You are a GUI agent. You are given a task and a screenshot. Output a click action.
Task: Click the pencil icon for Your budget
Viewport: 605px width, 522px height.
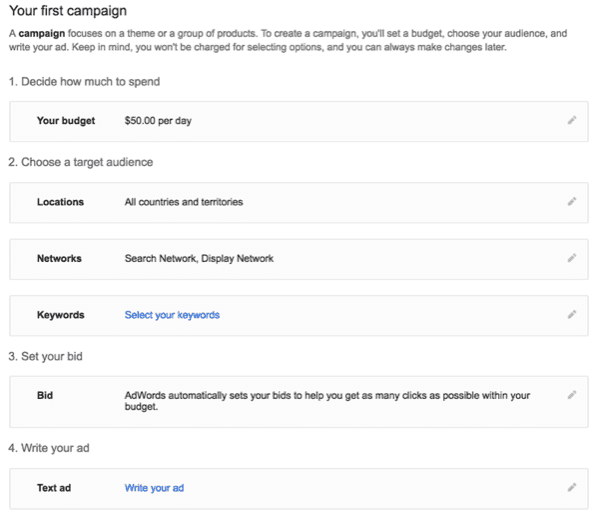(572, 120)
